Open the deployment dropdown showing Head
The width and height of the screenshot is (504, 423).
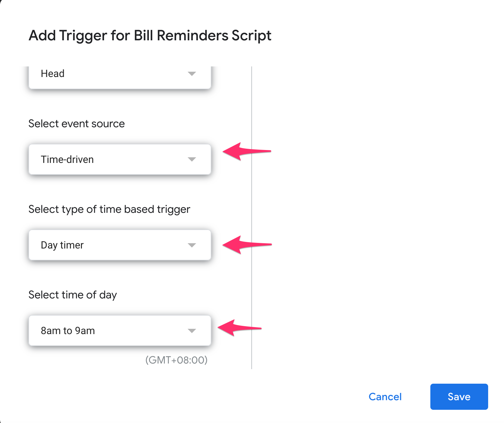tap(120, 75)
